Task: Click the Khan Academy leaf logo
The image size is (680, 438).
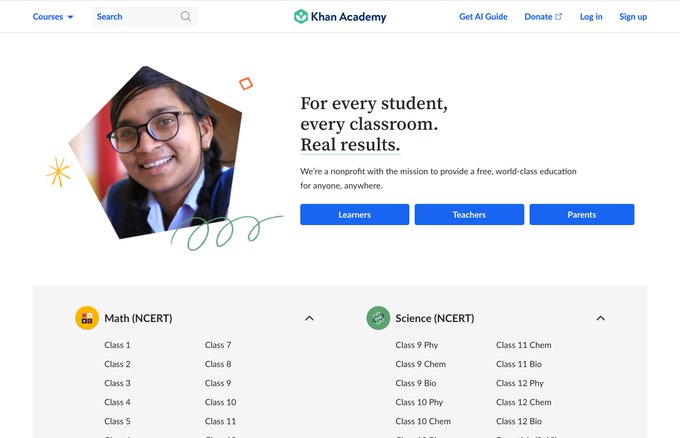Action: coord(301,16)
